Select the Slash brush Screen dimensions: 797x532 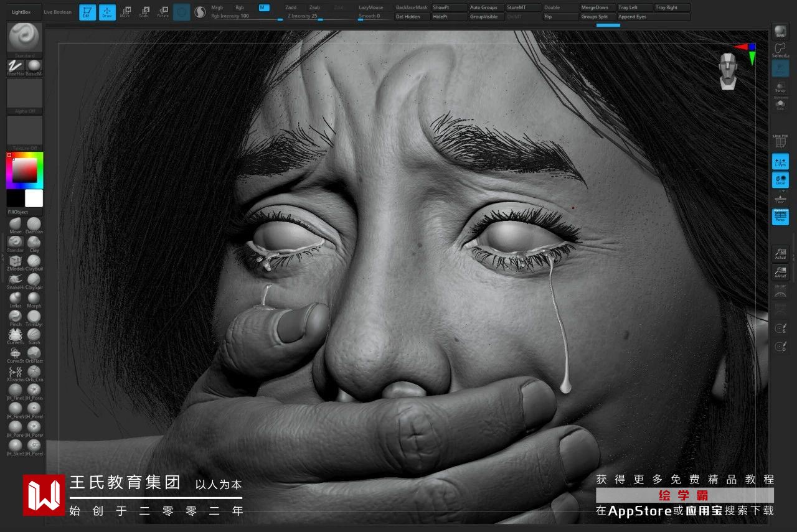[x=34, y=336]
